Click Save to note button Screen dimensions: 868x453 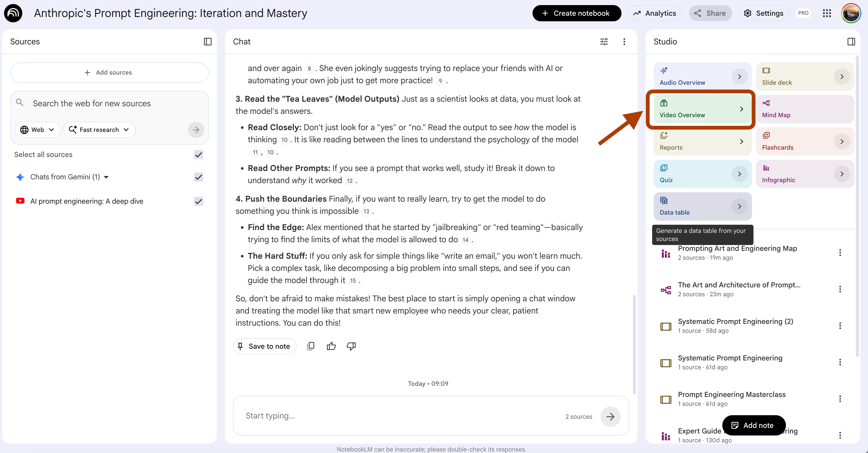(265, 346)
